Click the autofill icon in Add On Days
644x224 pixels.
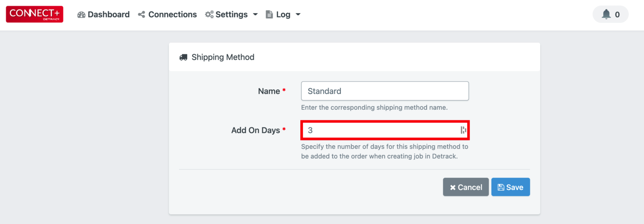pos(463,130)
